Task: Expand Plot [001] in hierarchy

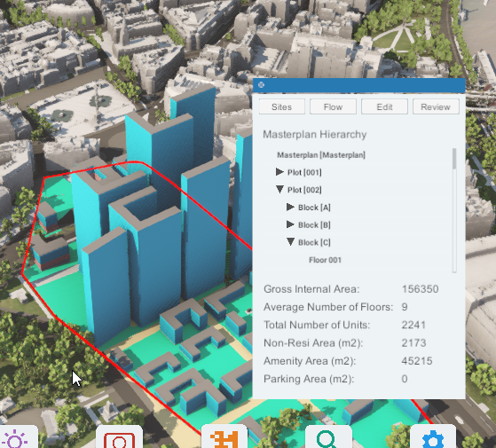Action: pyautogui.click(x=279, y=172)
